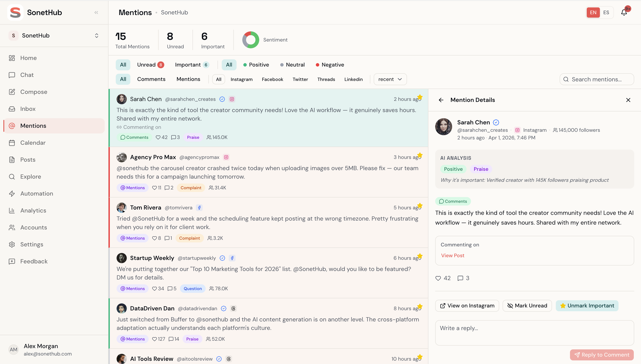641x364 pixels.
Task: Filter by the Twitter platform tab
Action: pyautogui.click(x=300, y=79)
